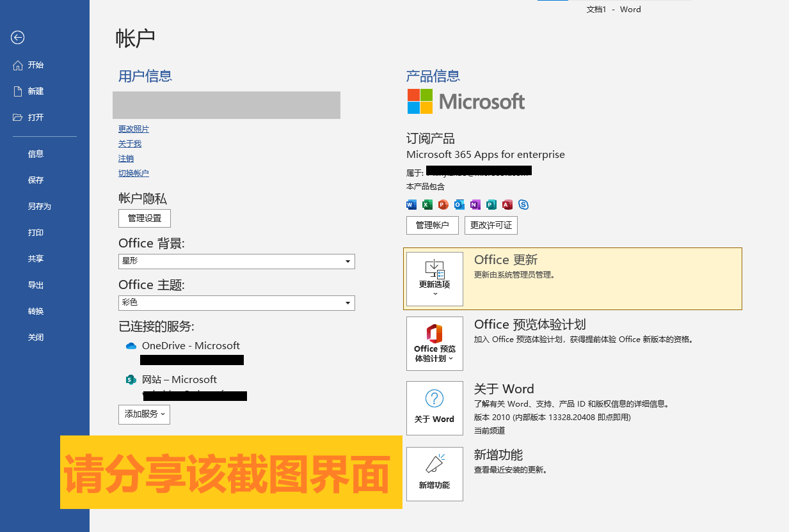The height and width of the screenshot is (532, 789).
Task: Click the 管理帐户 button
Action: tap(433, 225)
